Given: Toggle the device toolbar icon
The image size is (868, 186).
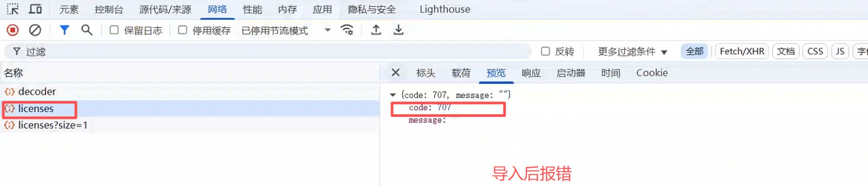Looking at the screenshot, I should tap(35, 9).
